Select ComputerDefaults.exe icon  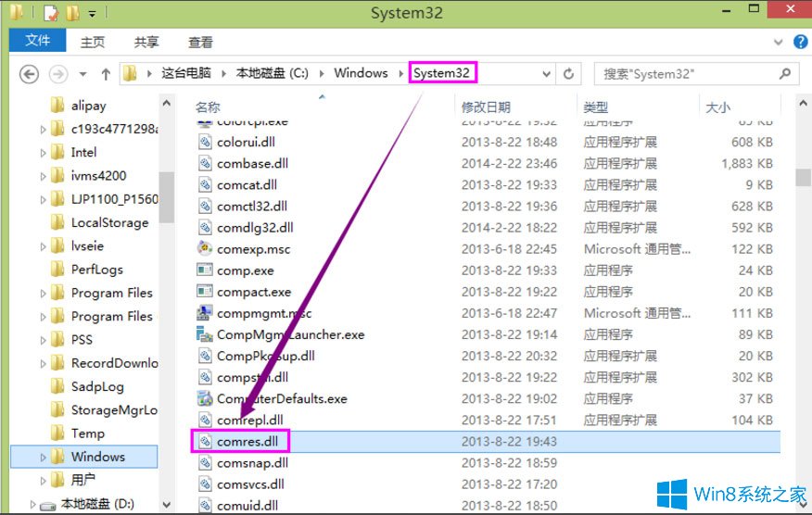(x=205, y=398)
